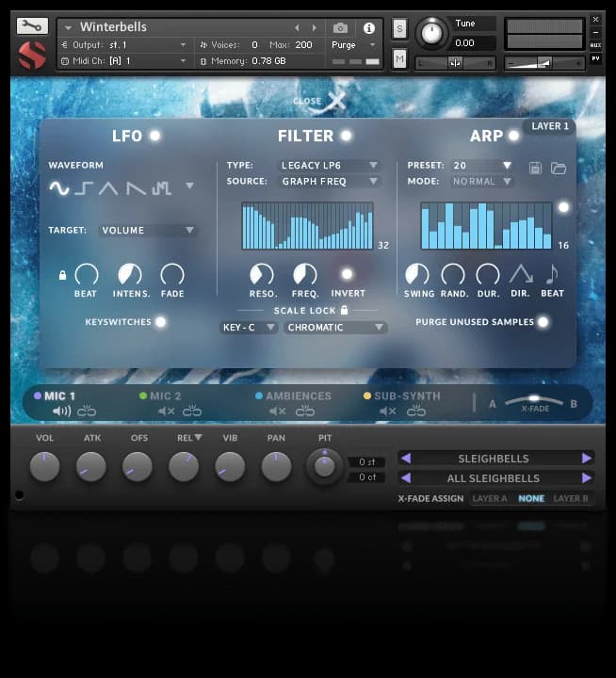Open the Chromatic scale dropdown
This screenshot has width=616, height=678.
[336, 328]
